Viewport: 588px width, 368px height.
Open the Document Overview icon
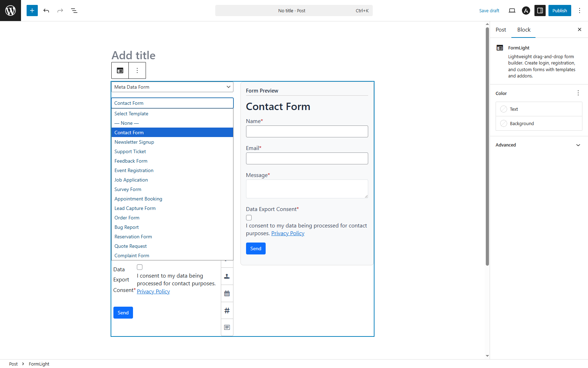pos(74,11)
